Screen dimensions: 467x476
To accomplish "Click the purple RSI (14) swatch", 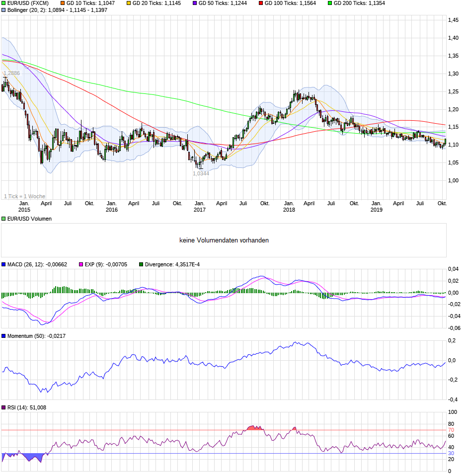I will pos(3,407).
